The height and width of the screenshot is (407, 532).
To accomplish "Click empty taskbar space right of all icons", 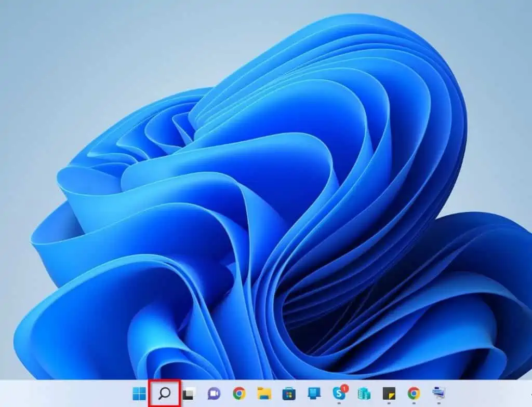I will click(x=488, y=394).
